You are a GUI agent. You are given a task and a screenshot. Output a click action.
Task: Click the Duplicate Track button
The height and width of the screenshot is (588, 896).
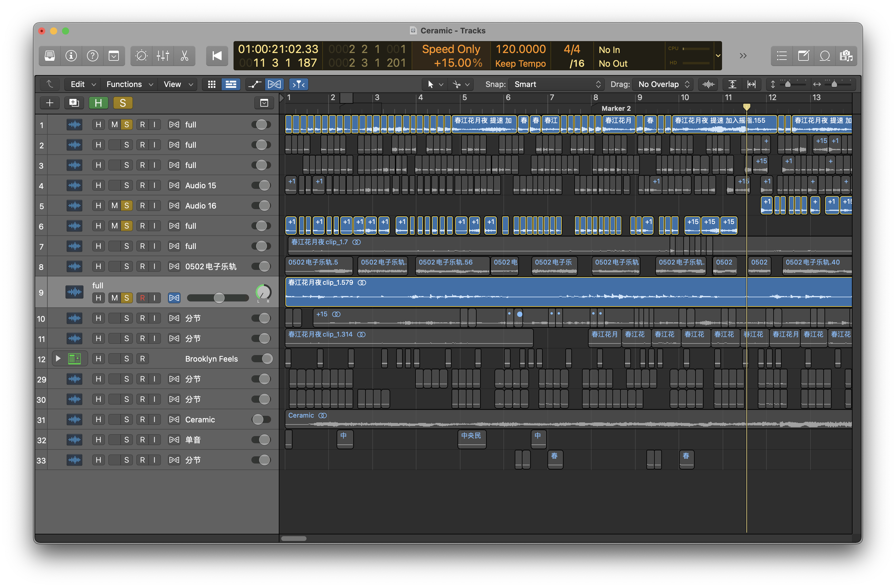click(74, 103)
